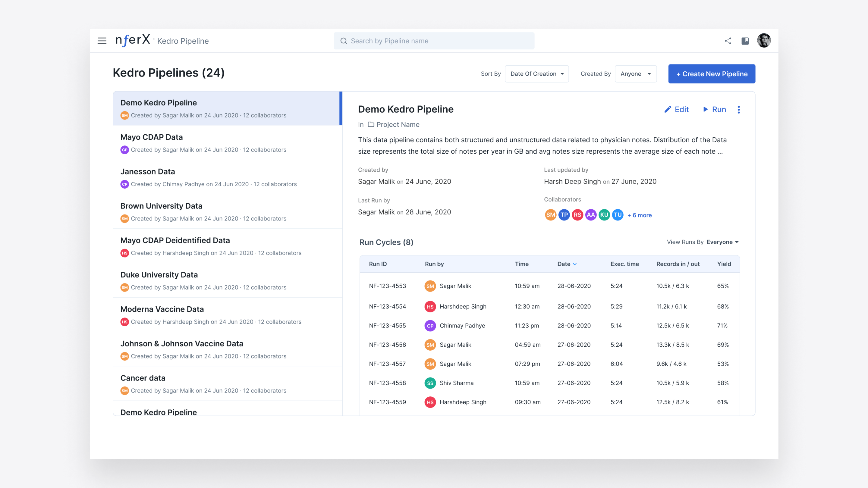Click the Project Name folder icon
The image size is (868, 488).
pyautogui.click(x=371, y=125)
